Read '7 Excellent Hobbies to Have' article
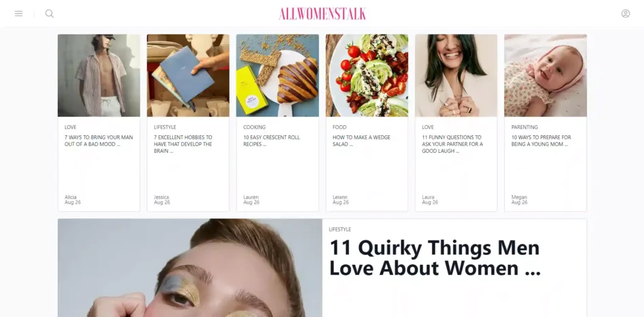The width and height of the screenshot is (644, 317). 183,144
